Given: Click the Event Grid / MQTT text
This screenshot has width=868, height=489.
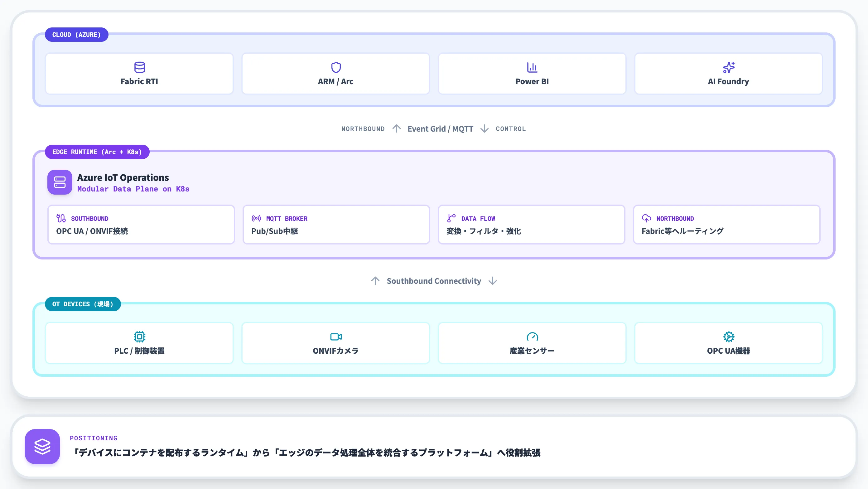Looking at the screenshot, I should pos(441,129).
